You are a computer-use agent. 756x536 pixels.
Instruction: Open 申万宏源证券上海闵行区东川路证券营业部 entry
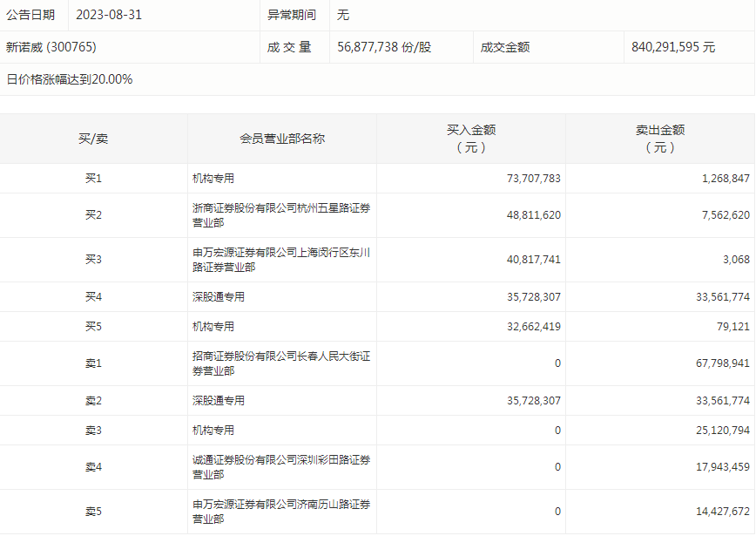pos(281,260)
